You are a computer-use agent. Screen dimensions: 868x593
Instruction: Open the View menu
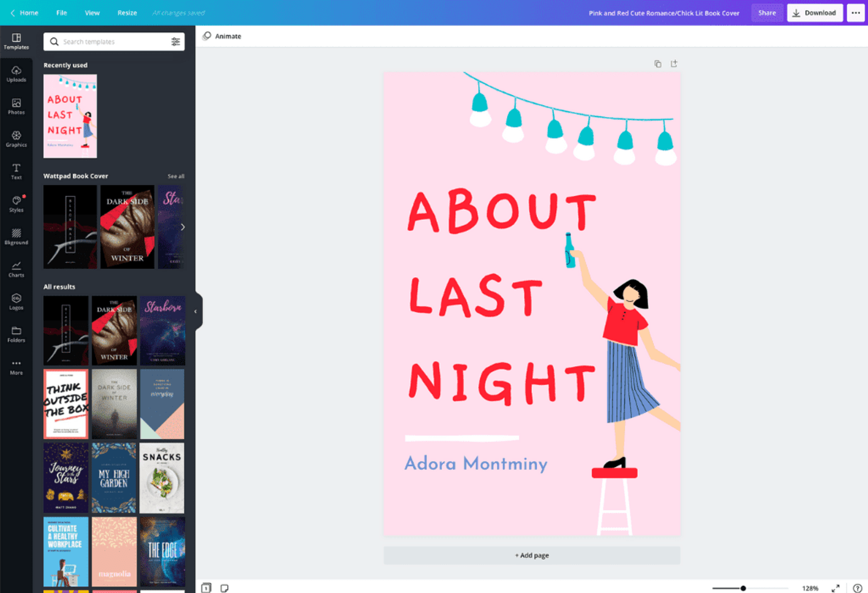pos(92,12)
